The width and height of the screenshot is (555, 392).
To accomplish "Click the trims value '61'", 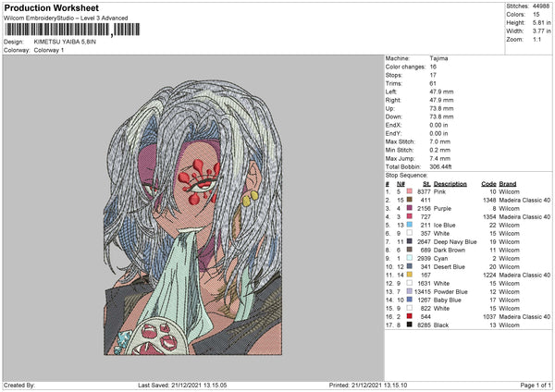I will tap(433, 83).
